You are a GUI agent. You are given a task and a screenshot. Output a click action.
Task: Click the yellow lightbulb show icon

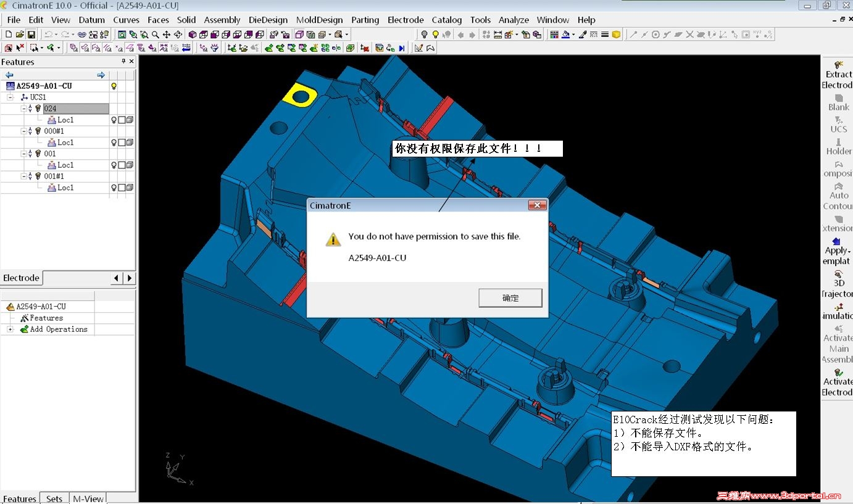tap(435, 35)
